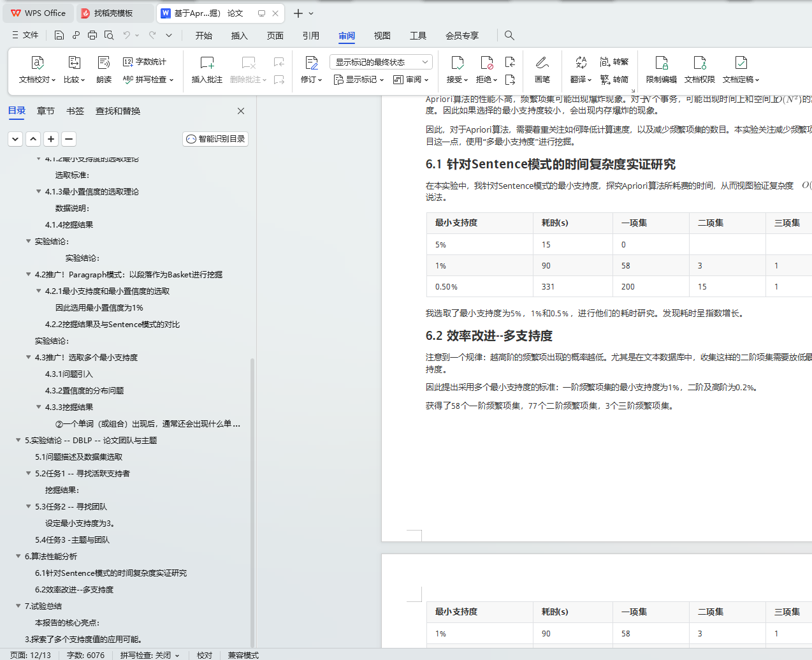Switch to 找稻壳模板 window tab
Image resolution: width=812 pixels, height=660 pixels.
113,13
